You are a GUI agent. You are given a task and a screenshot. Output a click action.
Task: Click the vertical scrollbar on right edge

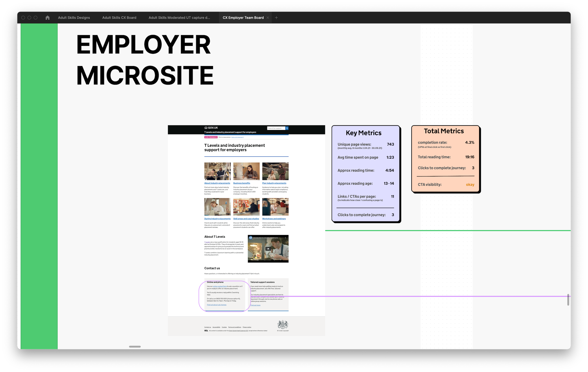[x=568, y=300]
